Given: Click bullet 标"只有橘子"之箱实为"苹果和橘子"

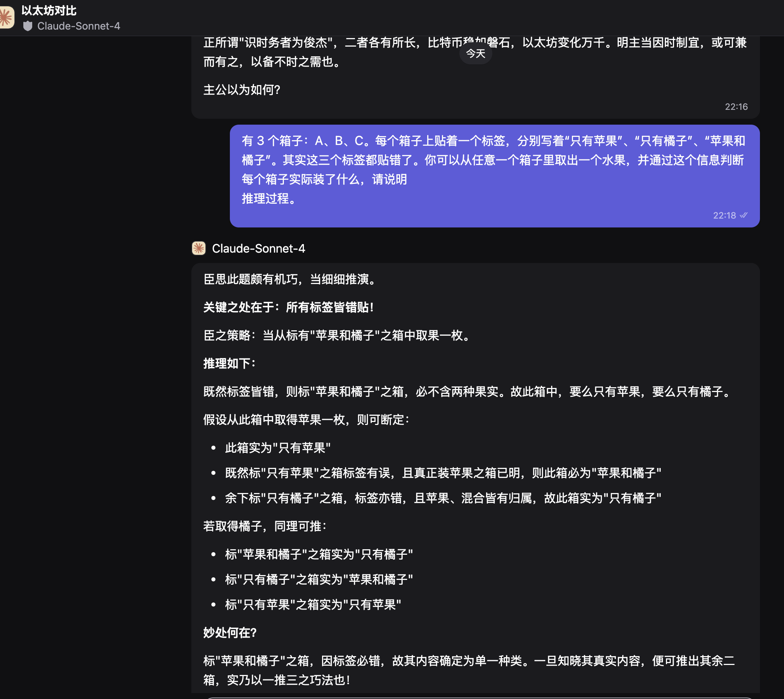Looking at the screenshot, I should 319,579.
